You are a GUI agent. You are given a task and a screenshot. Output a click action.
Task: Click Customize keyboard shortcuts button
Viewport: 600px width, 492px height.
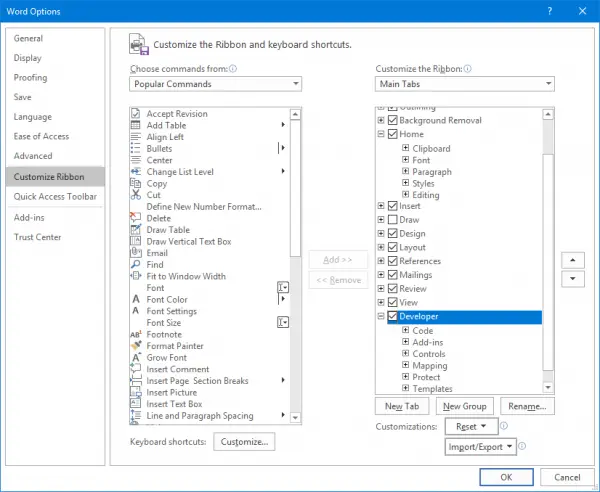(244, 441)
